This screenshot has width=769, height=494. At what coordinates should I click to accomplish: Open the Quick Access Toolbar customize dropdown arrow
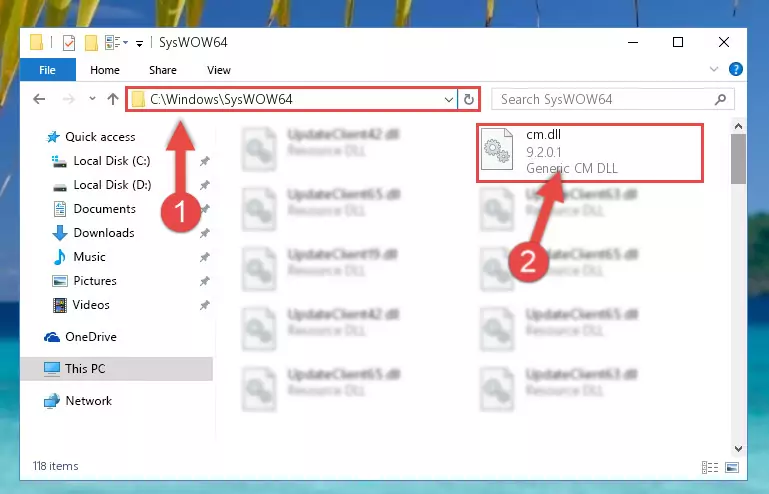click(139, 44)
